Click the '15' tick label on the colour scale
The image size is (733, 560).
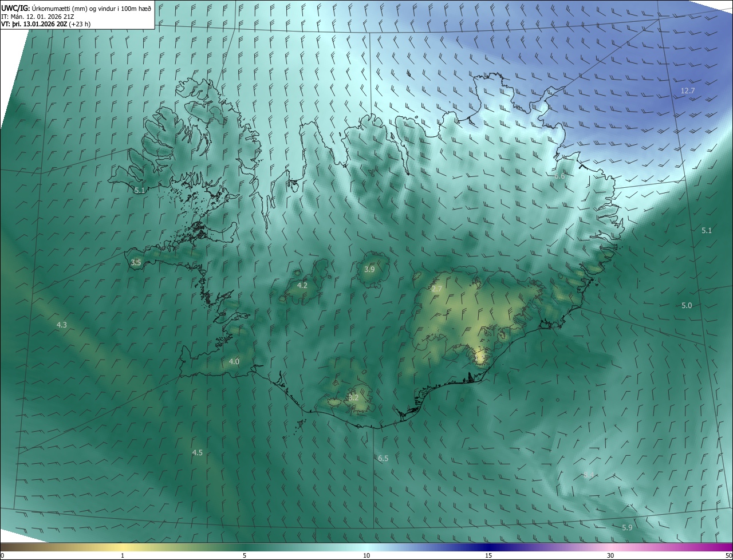pyautogui.click(x=488, y=555)
